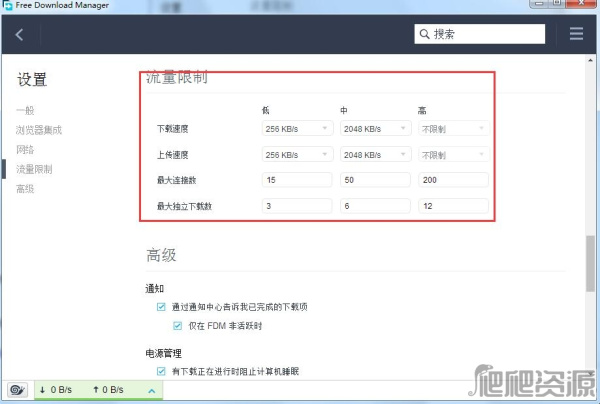Toggle the snail mode icon
Image resolution: width=600 pixels, height=404 pixels.
click(x=17, y=390)
